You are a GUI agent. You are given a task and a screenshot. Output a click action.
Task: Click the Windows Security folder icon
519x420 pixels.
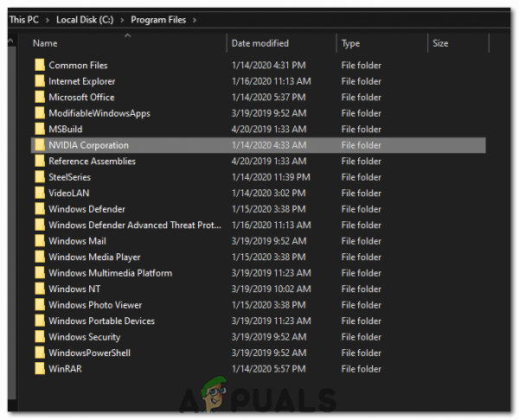40,337
